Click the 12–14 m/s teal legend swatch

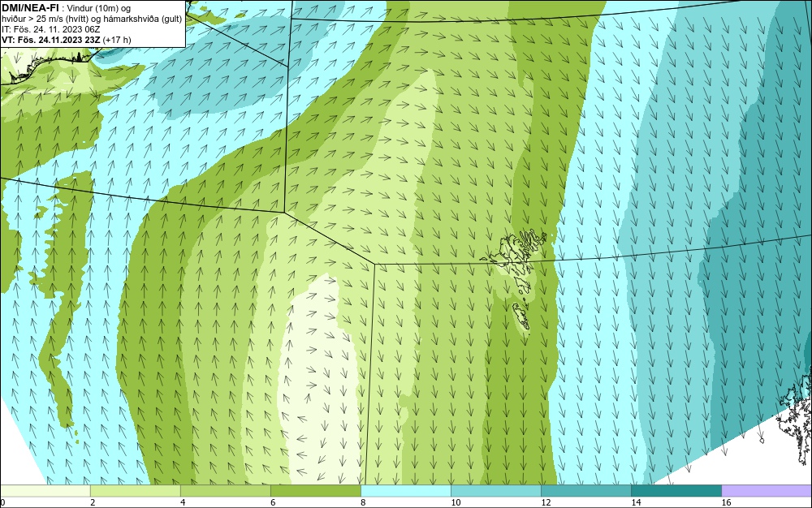(x=585, y=490)
